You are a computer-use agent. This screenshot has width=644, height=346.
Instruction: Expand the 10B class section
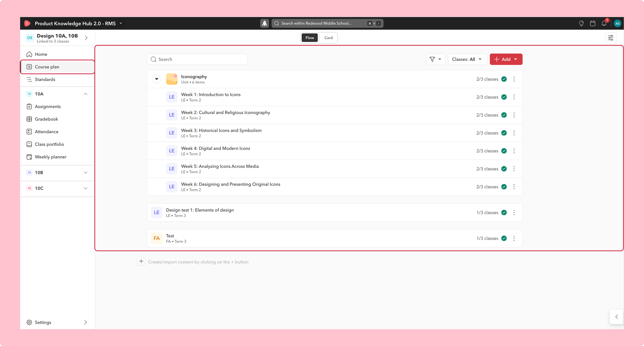[x=86, y=172]
